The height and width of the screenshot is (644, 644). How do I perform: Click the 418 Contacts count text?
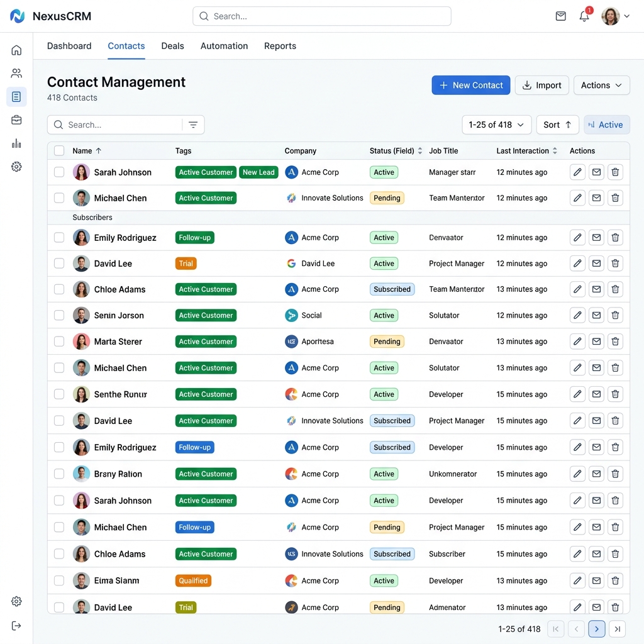(72, 97)
